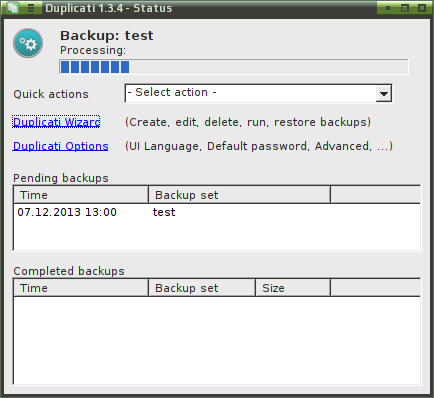This screenshot has height=398, width=434.
Task: Click the '(Create, edit, delete, run, restore backups)' description
Action: (248, 122)
